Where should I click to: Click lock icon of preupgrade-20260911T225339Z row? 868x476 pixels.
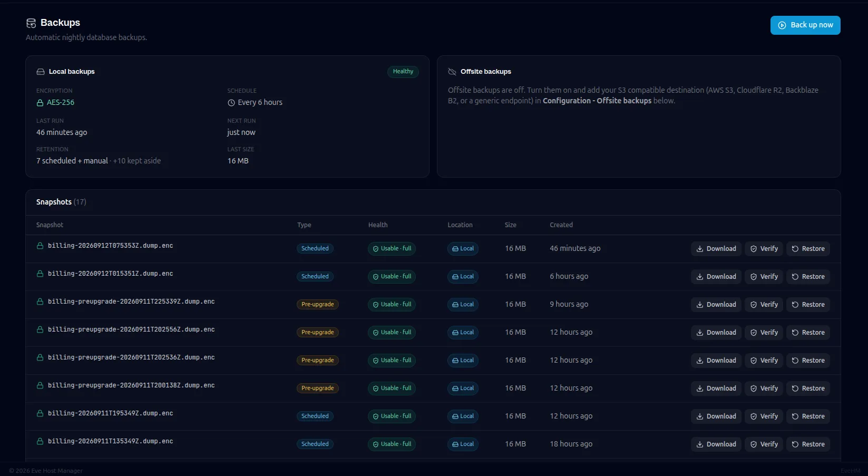(40, 302)
